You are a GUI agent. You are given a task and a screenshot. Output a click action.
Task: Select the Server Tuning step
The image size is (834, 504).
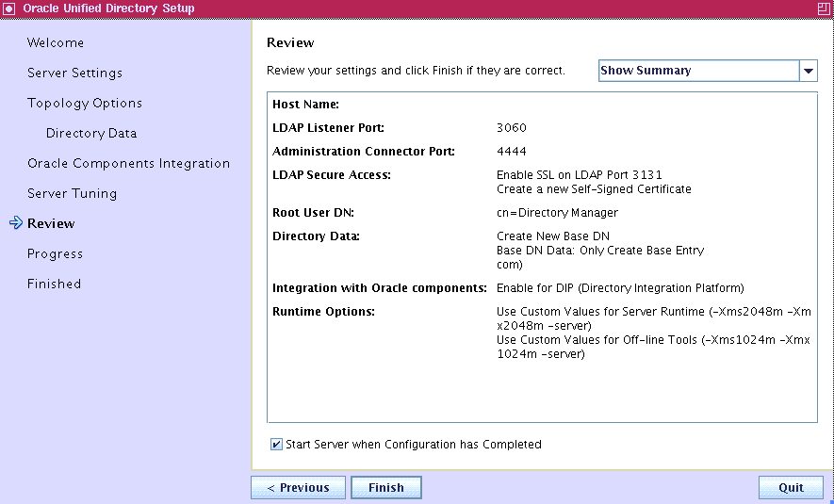pyautogui.click(x=72, y=193)
